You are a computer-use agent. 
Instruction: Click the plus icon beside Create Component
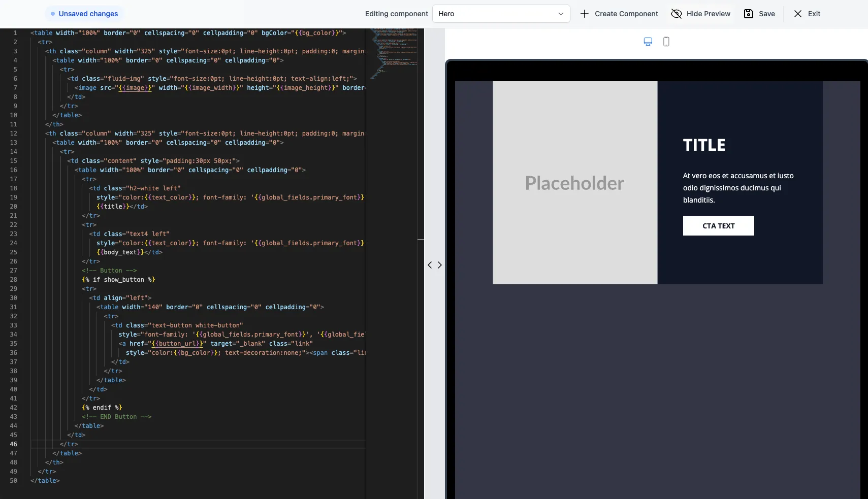(x=584, y=14)
